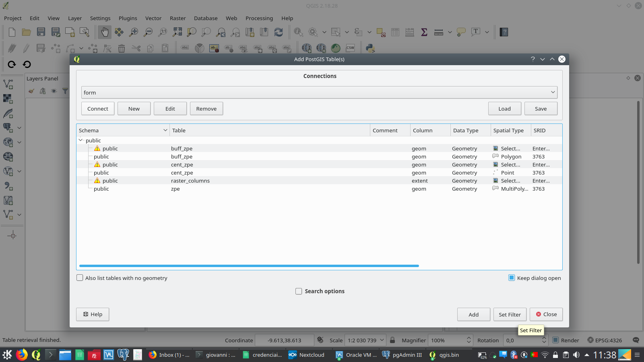Open the form connection dropdown
This screenshot has height=362, width=644.
coord(553,93)
